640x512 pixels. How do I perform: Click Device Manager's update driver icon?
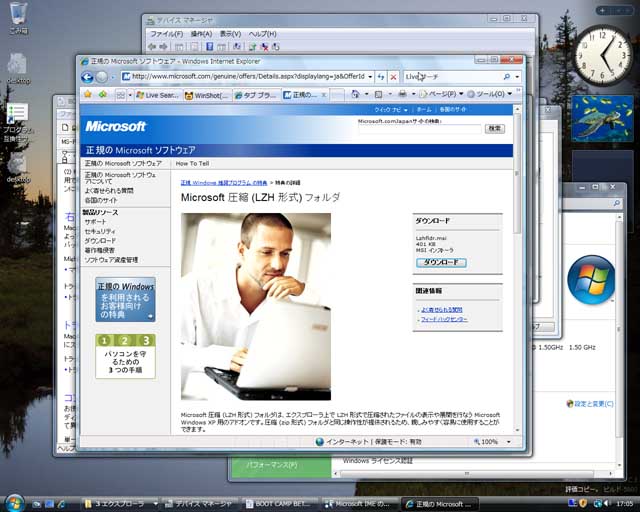[x=253, y=47]
